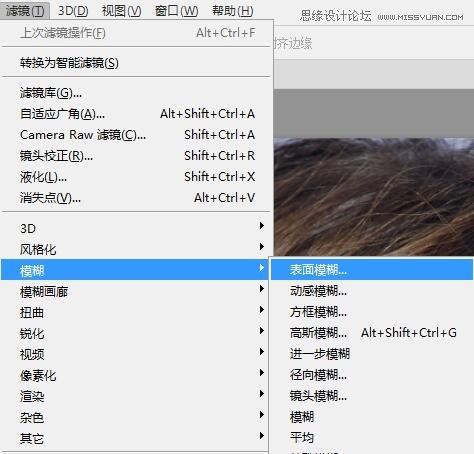Apply 动感模糊... motion blur

pyautogui.click(x=372, y=291)
